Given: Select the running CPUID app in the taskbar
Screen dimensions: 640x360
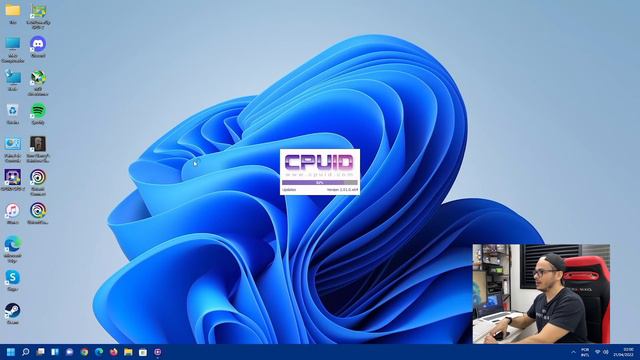Looking at the screenshot, I should pos(158,352).
